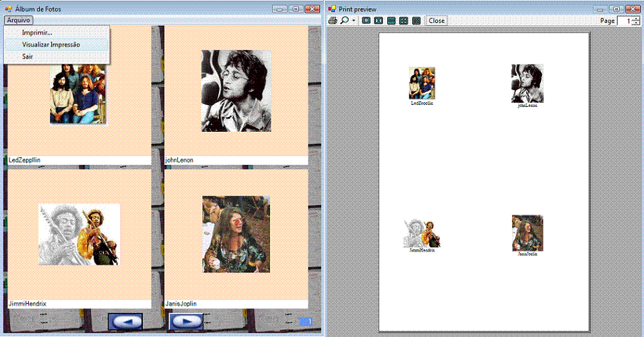Open the zoom dropdown arrow in Print preview
Viewport: 644px width, 337px height.
(x=354, y=20)
